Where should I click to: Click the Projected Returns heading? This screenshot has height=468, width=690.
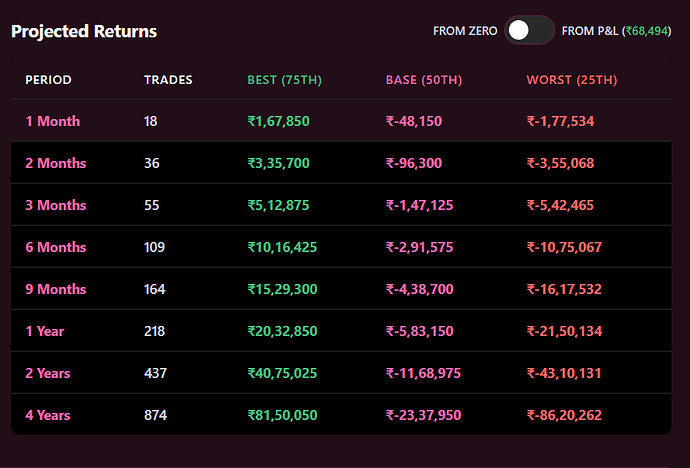pyautogui.click(x=84, y=31)
